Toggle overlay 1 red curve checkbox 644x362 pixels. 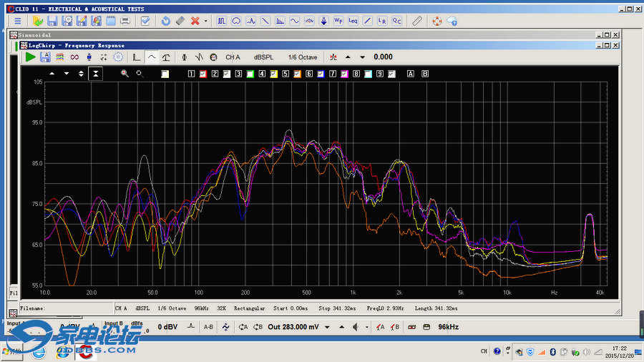point(203,74)
